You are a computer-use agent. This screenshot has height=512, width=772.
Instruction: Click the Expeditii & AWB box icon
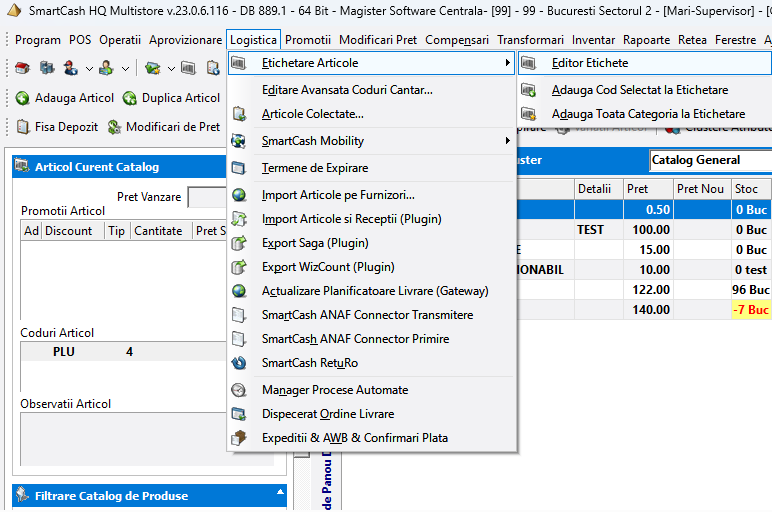pyautogui.click(x=239, y=438)
